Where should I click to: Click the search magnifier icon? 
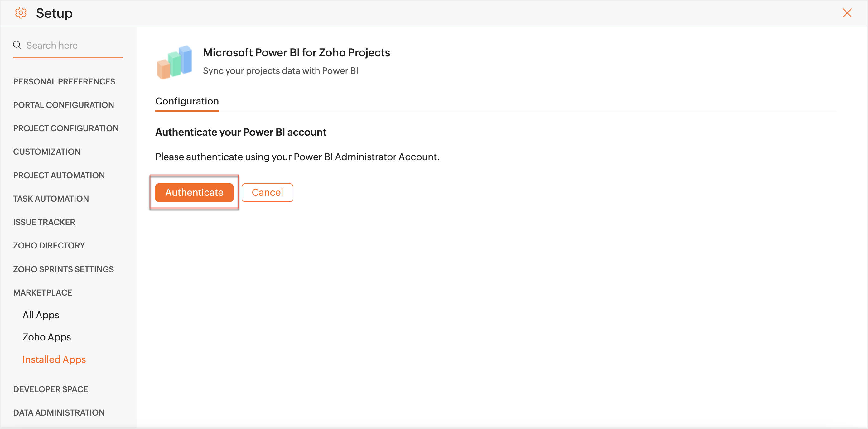point(17,45)
